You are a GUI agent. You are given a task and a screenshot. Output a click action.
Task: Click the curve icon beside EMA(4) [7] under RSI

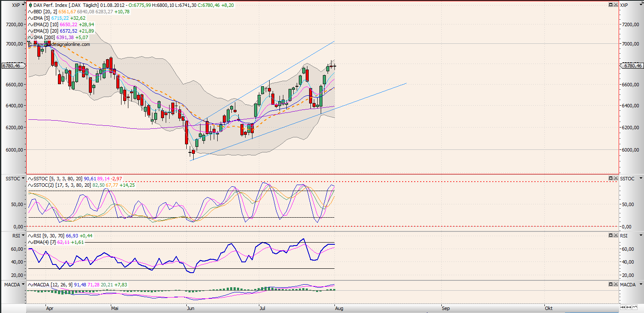[30, 242]
